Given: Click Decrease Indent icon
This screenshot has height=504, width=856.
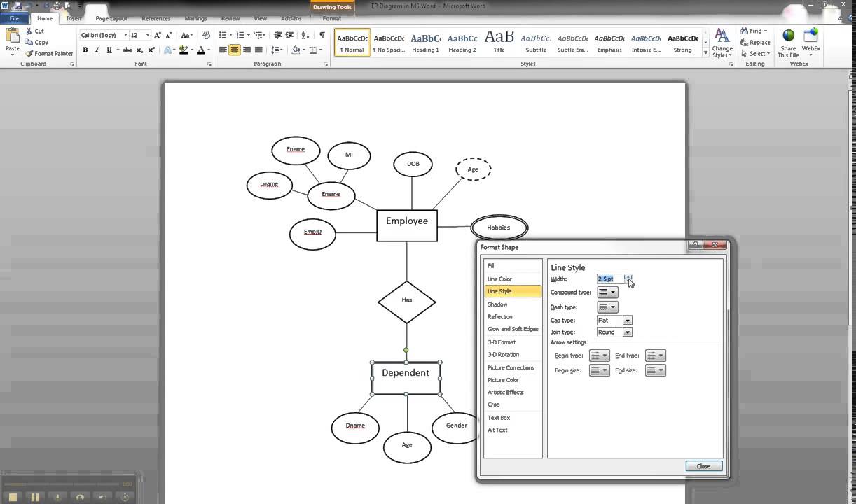Looking at the screenshot, I should 279,35.
